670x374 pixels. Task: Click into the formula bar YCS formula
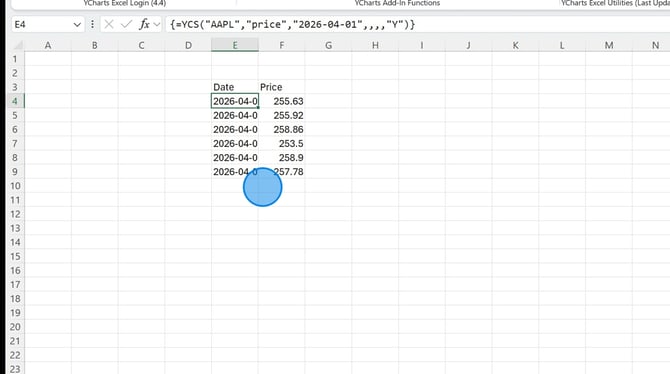293,24
